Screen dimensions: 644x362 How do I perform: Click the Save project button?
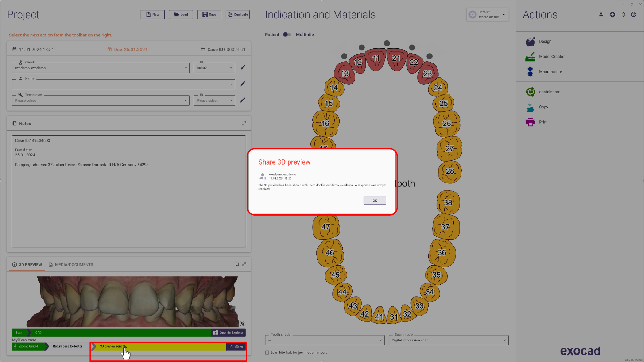209,15
